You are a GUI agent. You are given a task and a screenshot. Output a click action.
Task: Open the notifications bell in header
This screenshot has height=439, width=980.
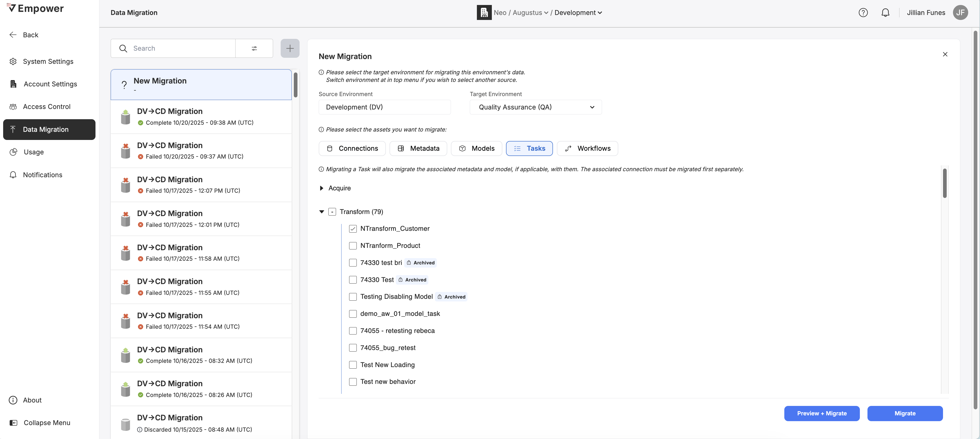click(x=885, y=13)
